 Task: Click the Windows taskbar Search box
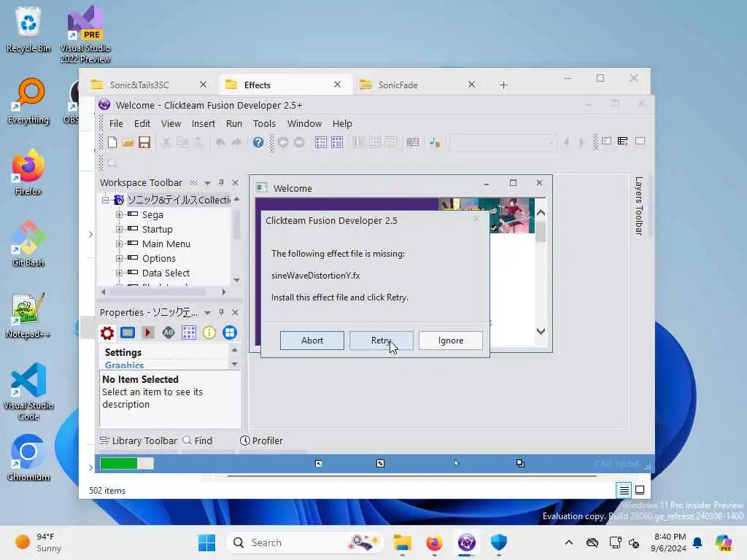click(305, 542)
